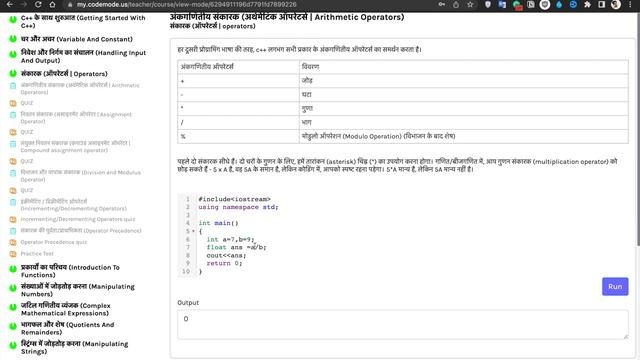This screenshot has height=360, width=640.
Task: Click the green icon beside Manipulating Strings
Action: 13,345
